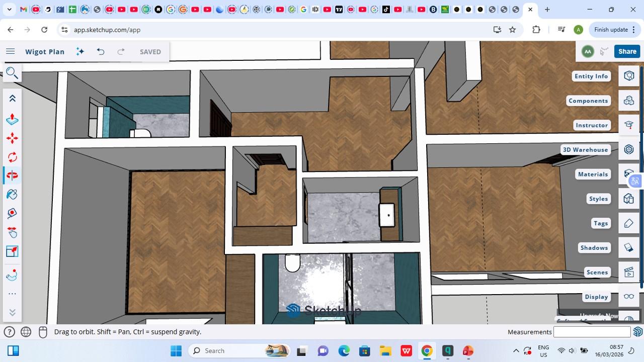Image resolution: width=644 pixels, height=362 pixels.
Task: Select the Push/Pull tool
Action: [12, 119]
